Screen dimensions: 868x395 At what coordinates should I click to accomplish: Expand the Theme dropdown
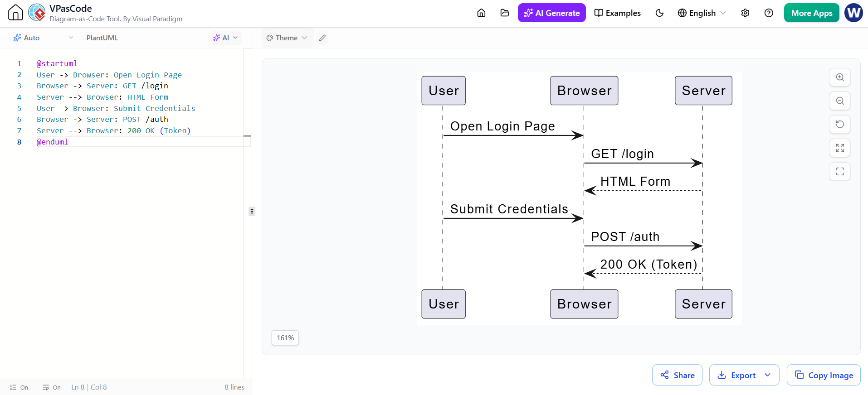click(x=287, y=38)
